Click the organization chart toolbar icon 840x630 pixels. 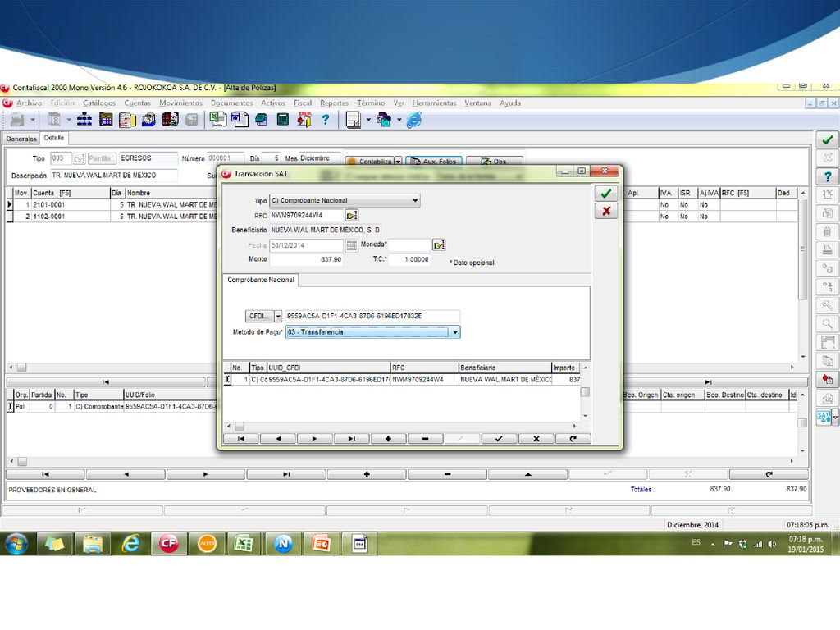click(84, 120)
